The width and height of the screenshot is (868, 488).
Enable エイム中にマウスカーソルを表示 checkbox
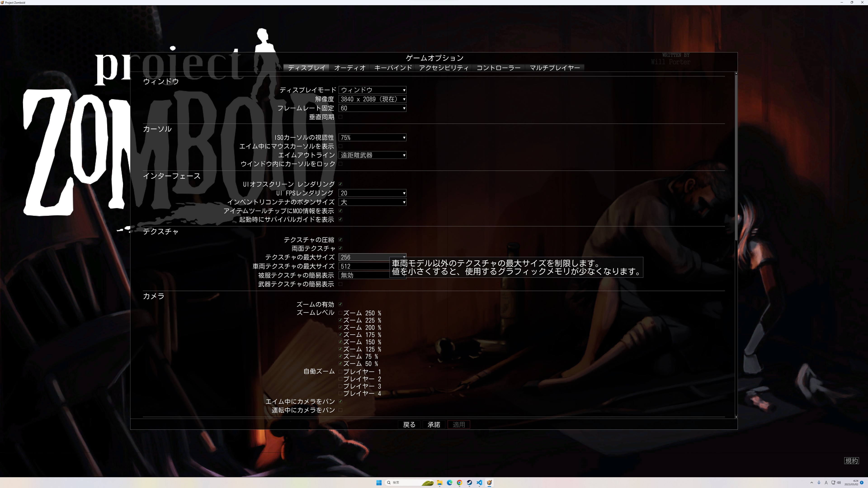(x=340, y=146)
